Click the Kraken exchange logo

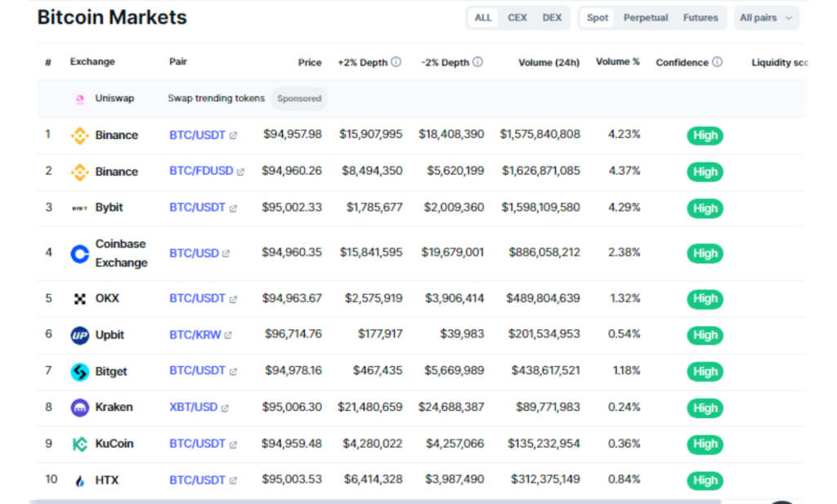[79, 408]
